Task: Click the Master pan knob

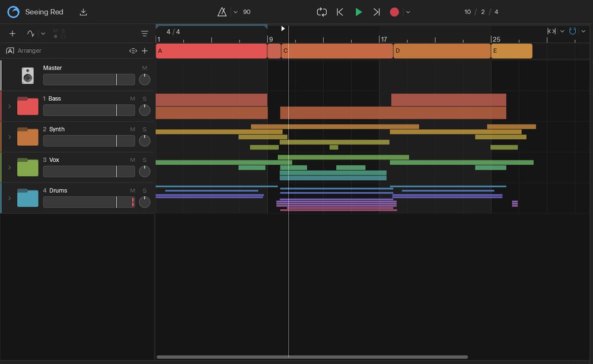Action: pyautogui.click(x=145, y=79)
